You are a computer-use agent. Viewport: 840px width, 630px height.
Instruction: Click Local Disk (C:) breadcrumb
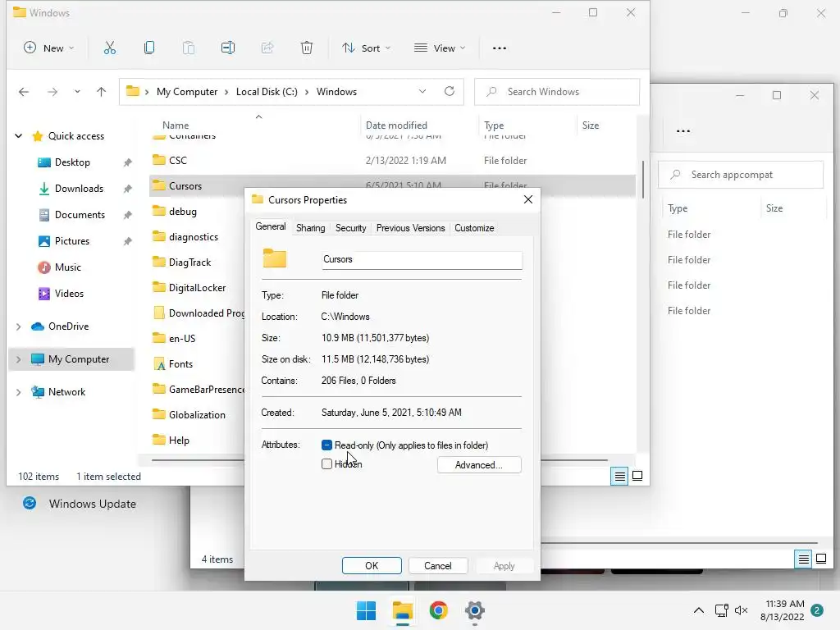267,92
